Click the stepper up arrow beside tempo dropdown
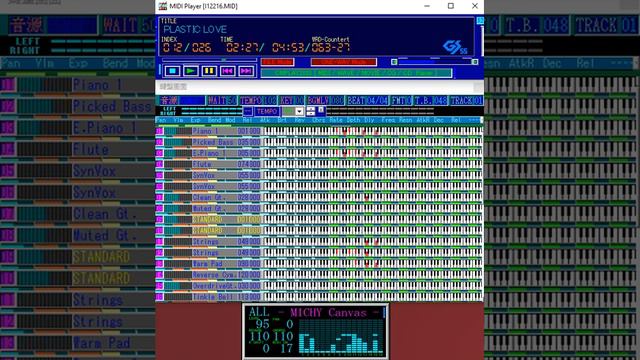Screen dimensions: 640x360 coord(311,109)
